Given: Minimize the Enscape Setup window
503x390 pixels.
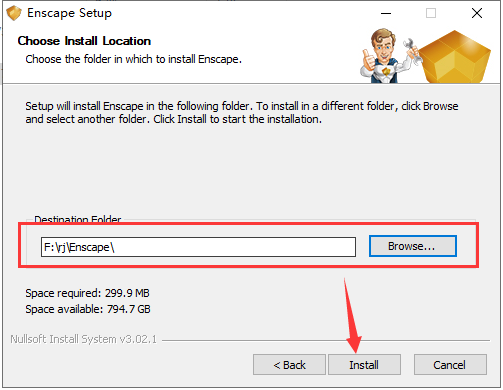Looking at the screenshot, I should pyautogui.click(x=386, y=13).
